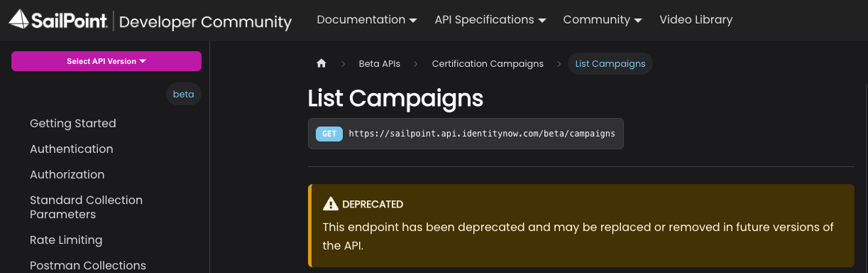Click the DEPRECATED notice title
The image size is (868, 273).
pos(373,204)
